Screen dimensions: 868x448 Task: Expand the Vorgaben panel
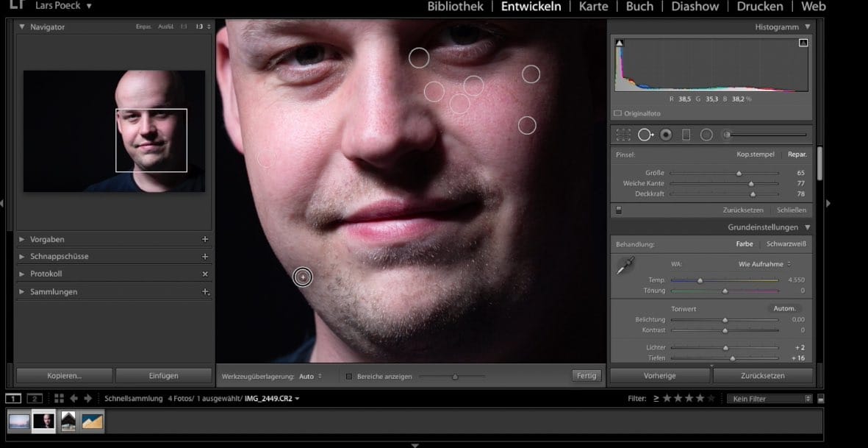coord(22,239)
